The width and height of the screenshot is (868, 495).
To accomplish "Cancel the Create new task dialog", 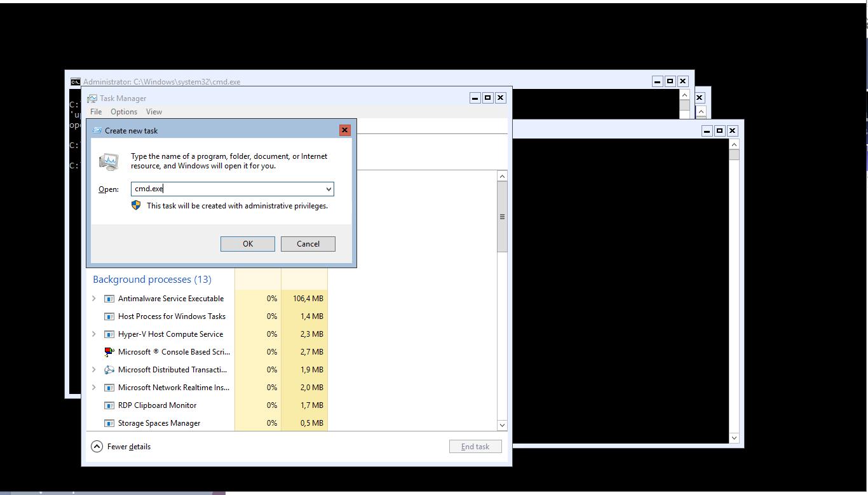I will click(308, 244).
